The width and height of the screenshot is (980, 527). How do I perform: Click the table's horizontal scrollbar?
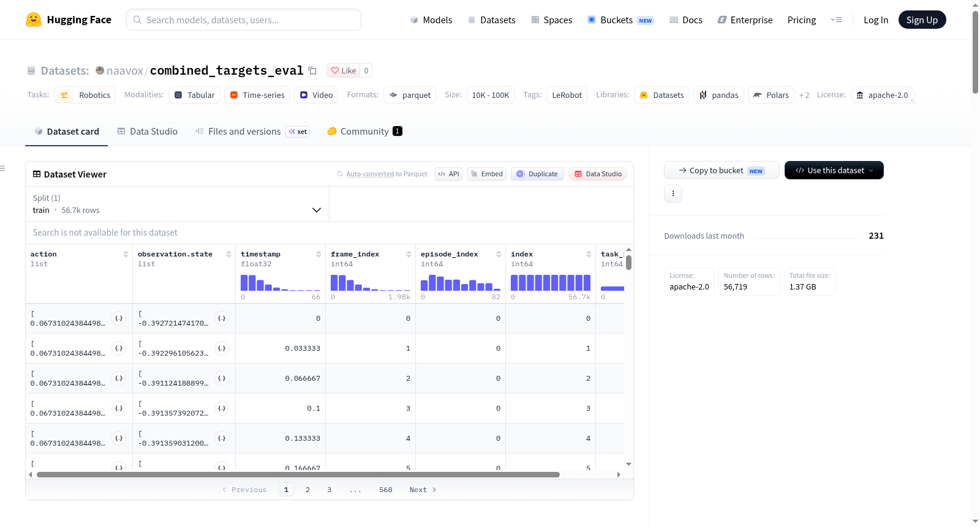coord(298,474)
